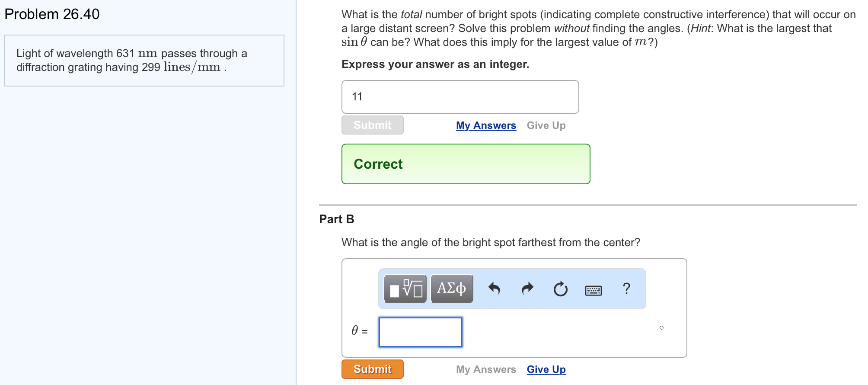Open the keyboard entry help
The image size is (868, 385).
(x=593, y=288)
